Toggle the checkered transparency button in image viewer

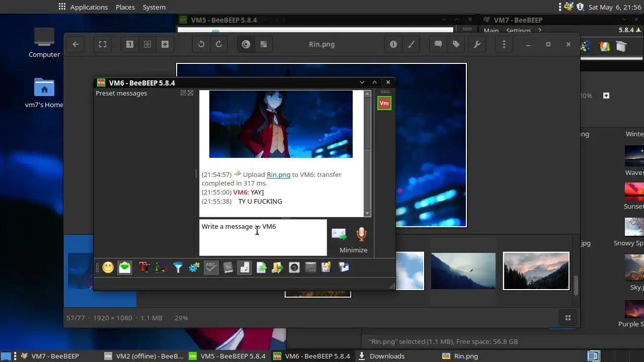click(x=263, y=44)
